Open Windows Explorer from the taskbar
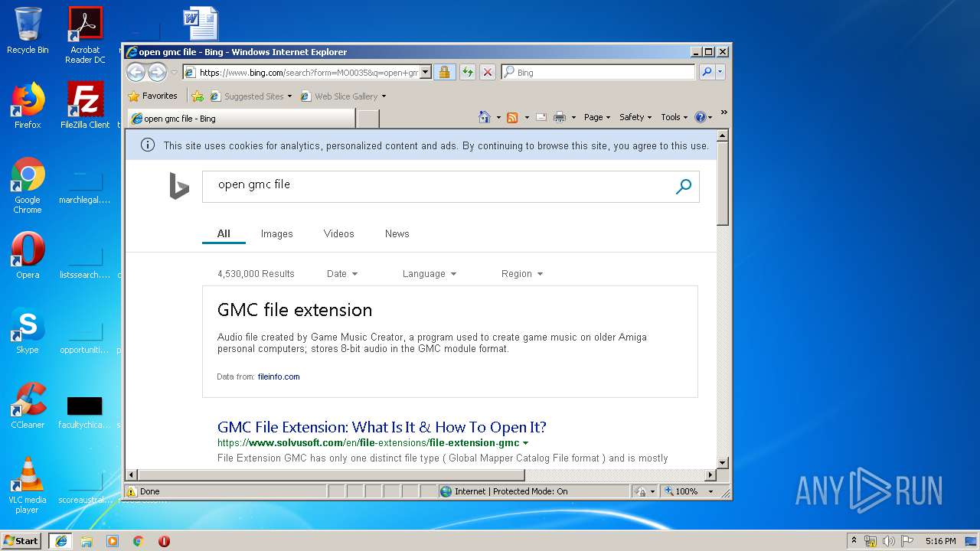This screenshot has width=980, height=551. [x=87, y=540]
